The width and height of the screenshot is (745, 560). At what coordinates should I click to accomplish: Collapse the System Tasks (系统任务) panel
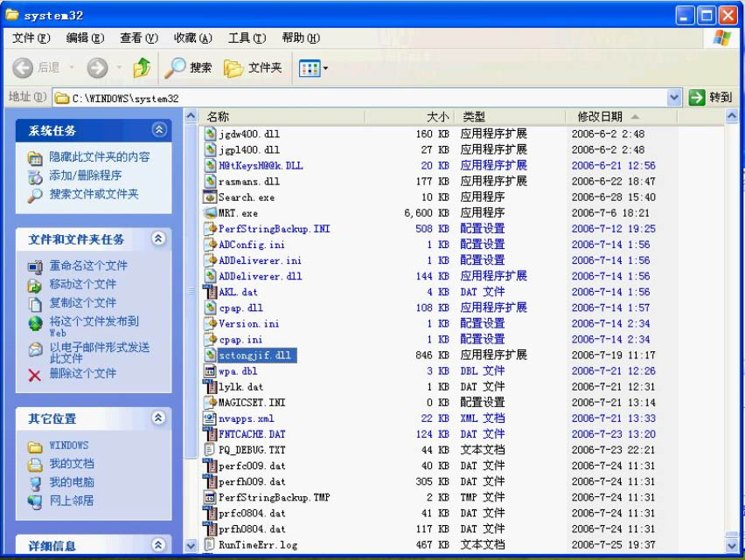[159, 129]
